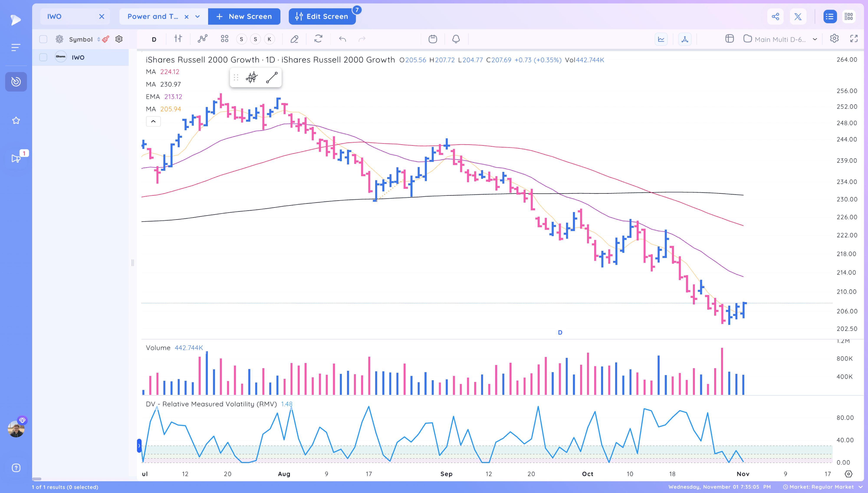The width and height of the screenshot is (868, 493).
Task: Click the EMA 213.12 legend entry
Action: pyautogui.click(x=164, y=97)
